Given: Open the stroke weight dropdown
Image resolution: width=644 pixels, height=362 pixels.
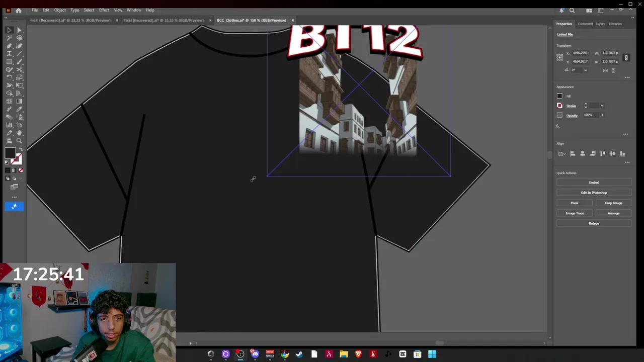Looking at the screenshot, I should pos(602,106).
